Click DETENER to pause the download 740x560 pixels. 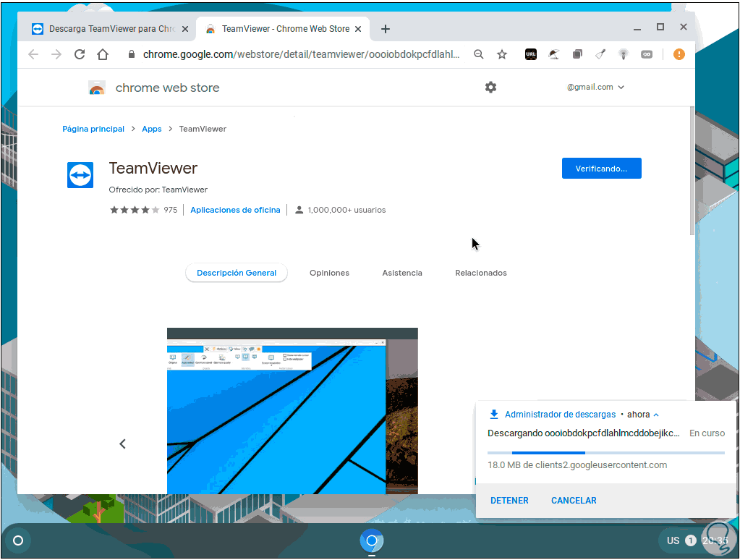pyautogui.click(x=509, y=501)
